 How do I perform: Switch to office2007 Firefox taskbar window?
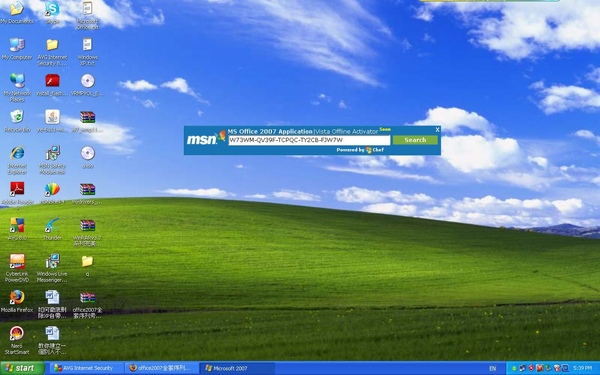click(x=162, y=368)
